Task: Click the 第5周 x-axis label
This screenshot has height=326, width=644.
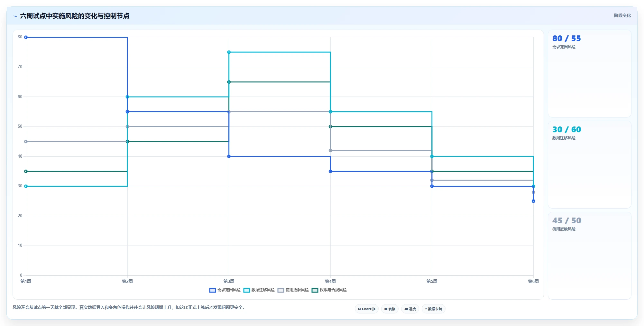Action: tap(432, 281)
